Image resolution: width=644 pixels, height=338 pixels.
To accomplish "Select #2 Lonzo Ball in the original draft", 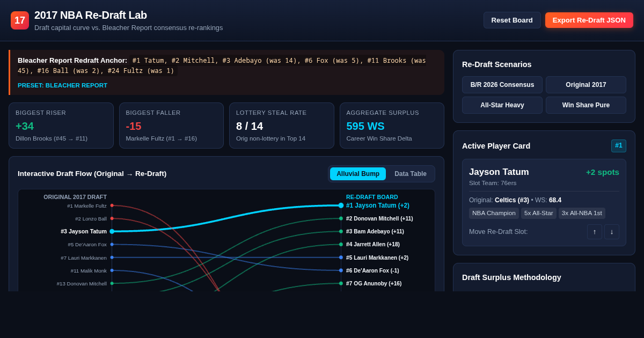I will coord(91,218).
